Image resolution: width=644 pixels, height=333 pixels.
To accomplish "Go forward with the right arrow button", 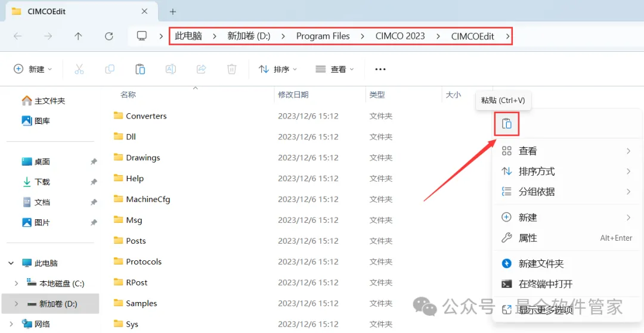I will [x=48, y=36].
